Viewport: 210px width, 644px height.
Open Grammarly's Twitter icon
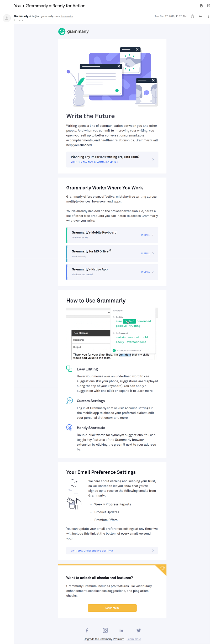[139, 630]
